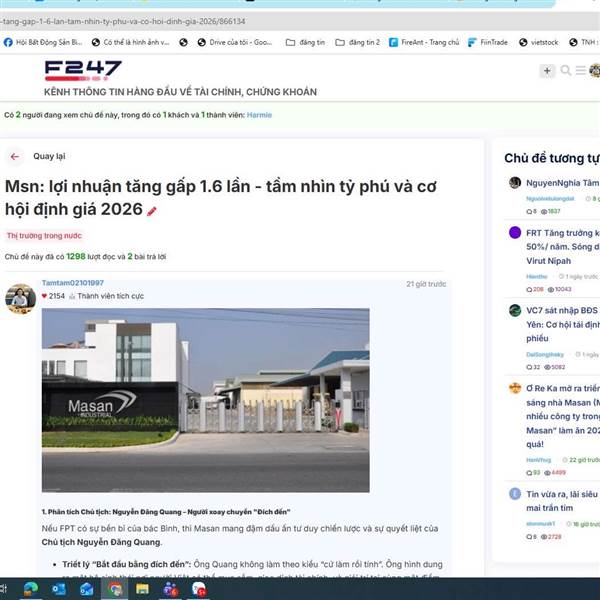Click post title 'Msn: lợi nhuận tăng gấp 1.6 lần'
Image resolution: width=600 pixels, height=600 pixels.
tap(221, 198)
